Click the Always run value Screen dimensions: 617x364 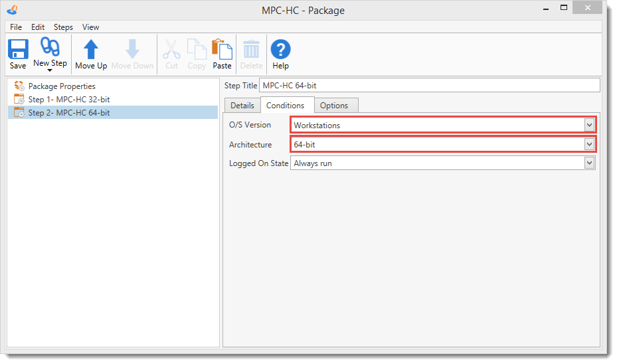pos(313,163)
